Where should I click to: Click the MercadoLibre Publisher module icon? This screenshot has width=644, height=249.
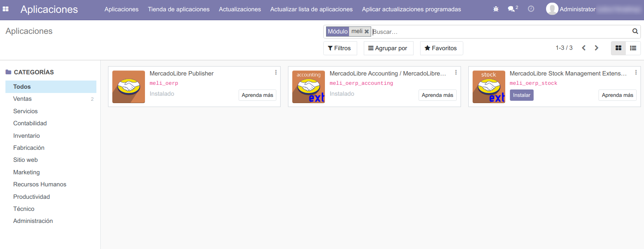pyautogui.click(x=129, y=87)
